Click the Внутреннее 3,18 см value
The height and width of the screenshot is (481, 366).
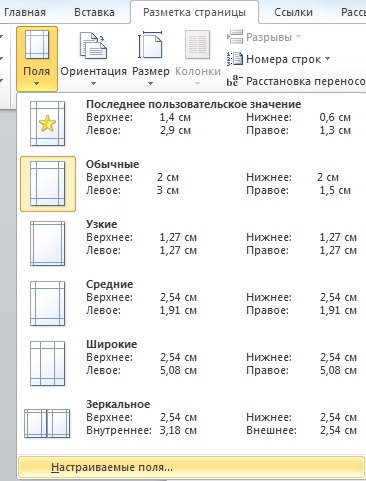(178, 430)
